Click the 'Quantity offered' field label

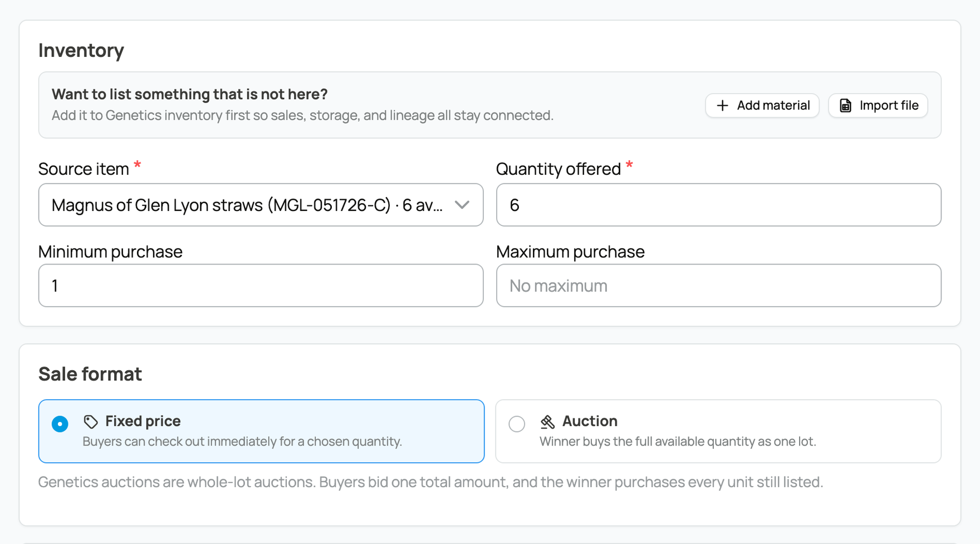pyautogui.click(x=558, y=169)
